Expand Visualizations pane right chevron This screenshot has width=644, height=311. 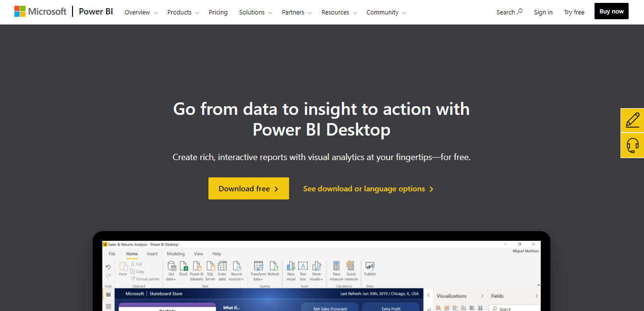(x=482, y=296)
